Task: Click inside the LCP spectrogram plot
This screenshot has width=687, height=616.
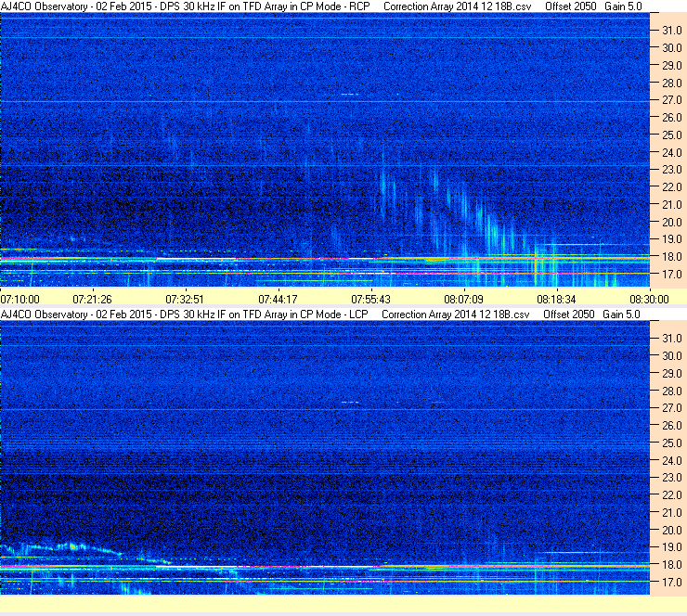Action: tap(325, 457)
